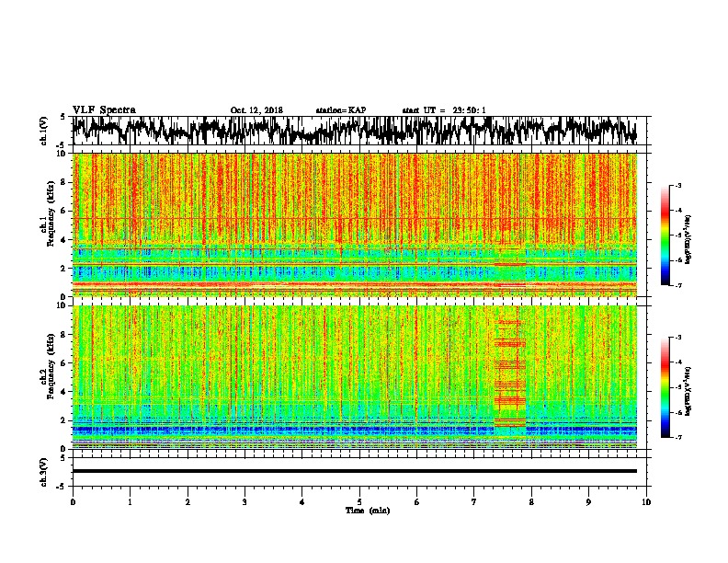Click the time-axis tick label "10" under the plots
The image size is (728, 563).
646,502
